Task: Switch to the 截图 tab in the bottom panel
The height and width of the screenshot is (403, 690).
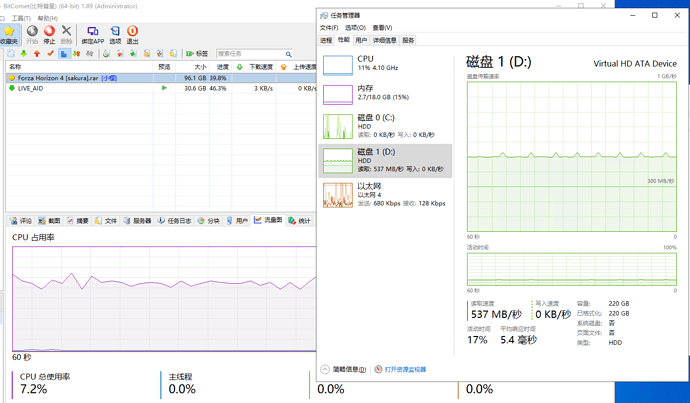Action: 49,220
